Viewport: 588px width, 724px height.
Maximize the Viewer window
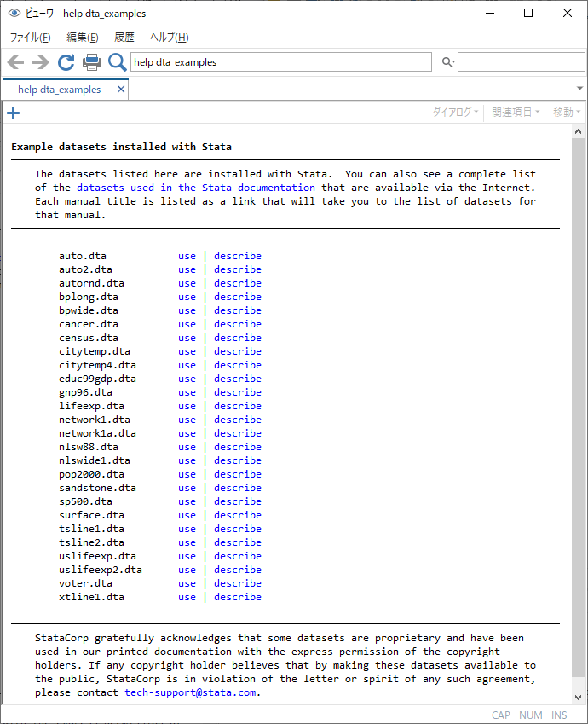(x=528, y=13)
